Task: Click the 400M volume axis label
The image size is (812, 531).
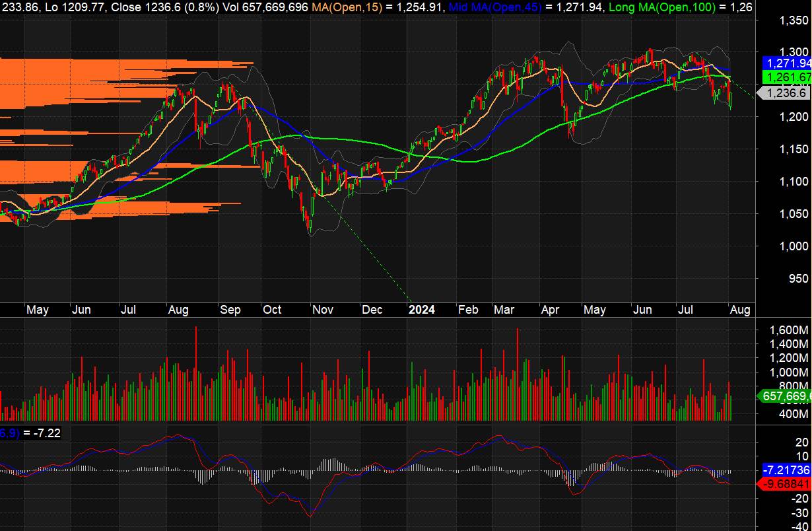Action: 794,414
